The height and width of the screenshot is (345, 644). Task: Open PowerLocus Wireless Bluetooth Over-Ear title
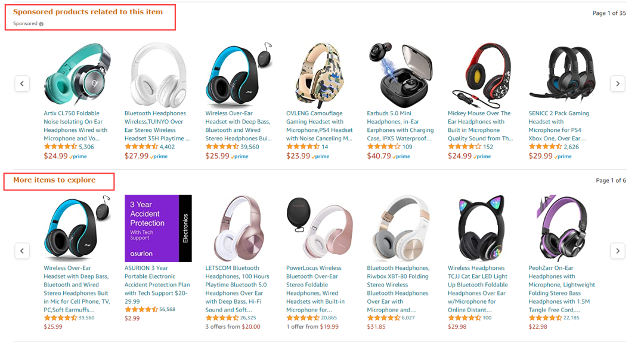(315, 289)
